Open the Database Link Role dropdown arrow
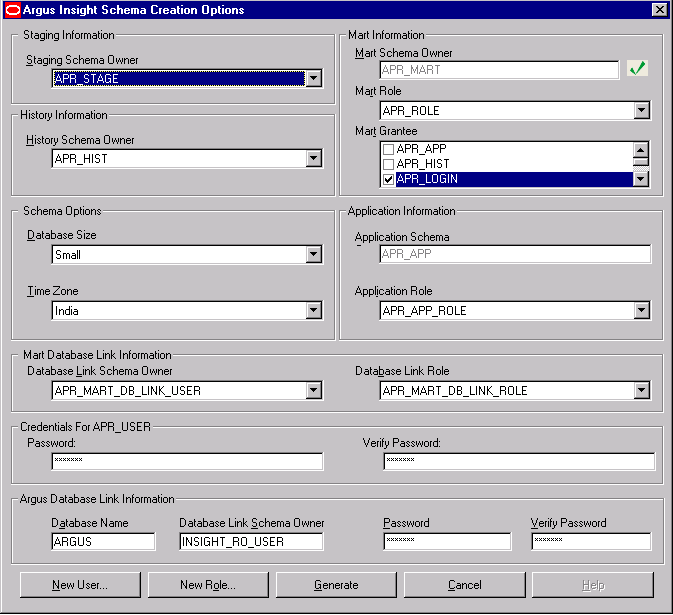Screen dimensions: 673x615 tap(641, 390)
